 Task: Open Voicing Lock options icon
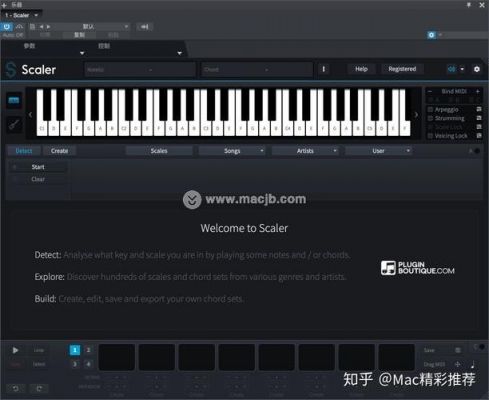click(479, 135)
